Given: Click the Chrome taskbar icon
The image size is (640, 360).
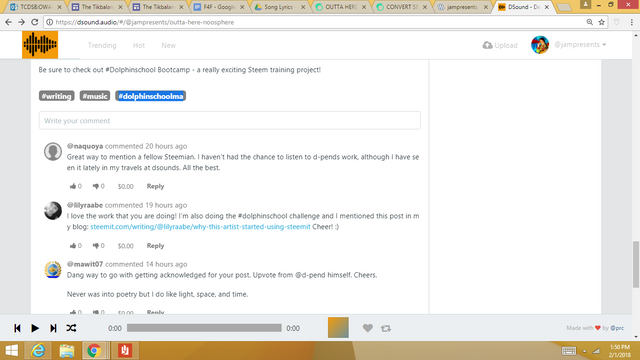Looking at the screenshot, I should pyautogui.click(x=94, y=351).
